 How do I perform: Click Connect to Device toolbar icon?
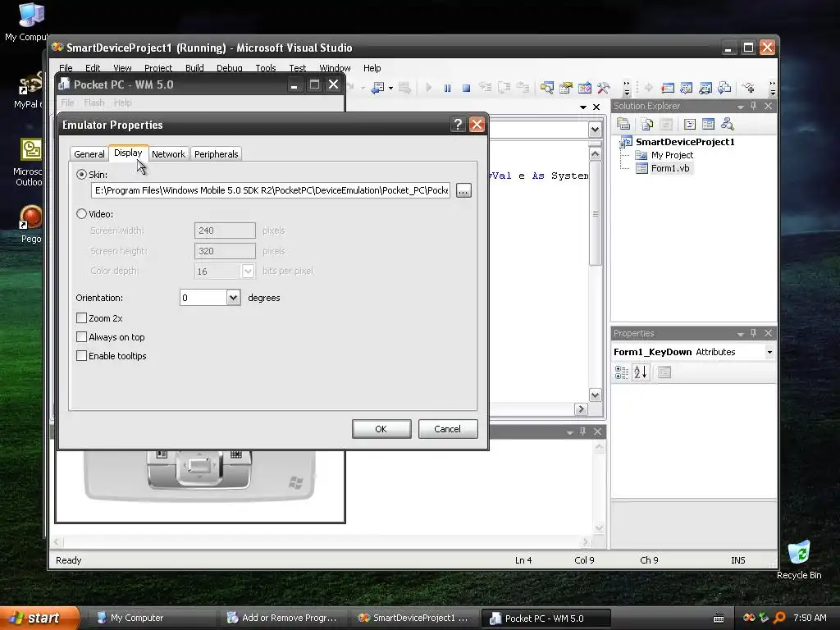tap(749, 87)
